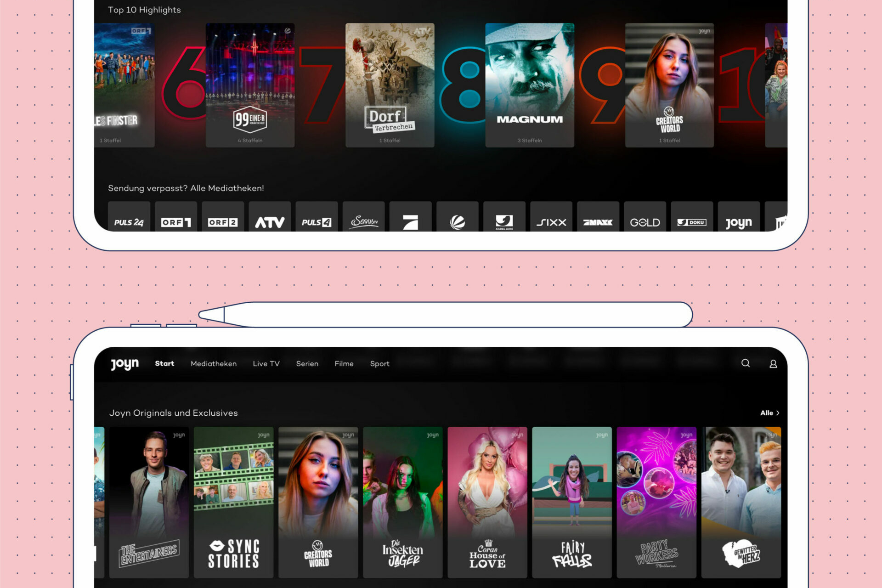Open the ORF 1 channel tile
882x588 pixels.
pos(176,216)
